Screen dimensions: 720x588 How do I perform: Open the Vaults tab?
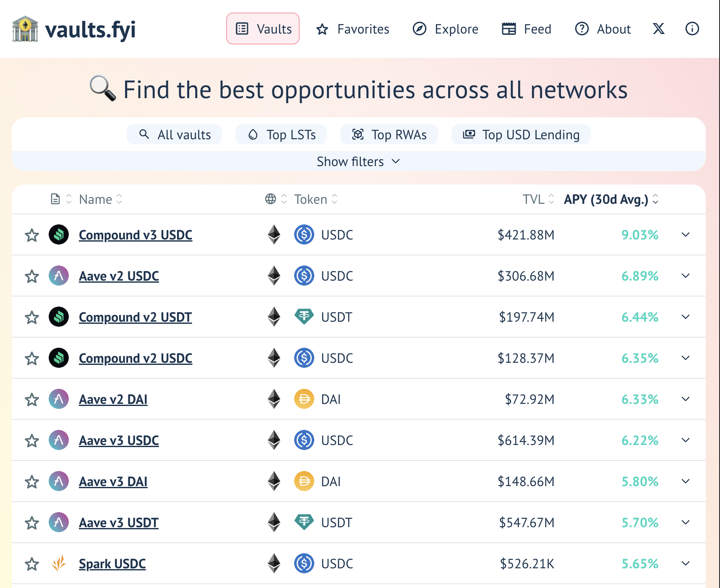pyautogui.click(x=263, y=29)
